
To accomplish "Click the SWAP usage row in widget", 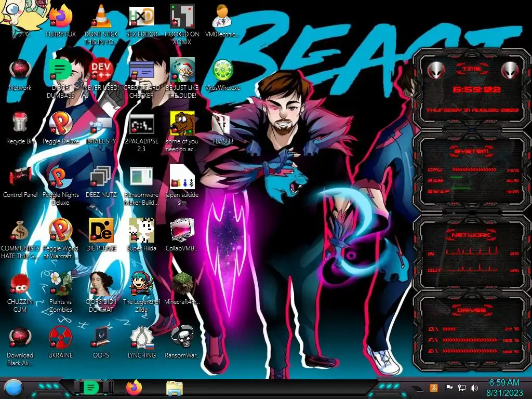I will (x=474, y=191).
